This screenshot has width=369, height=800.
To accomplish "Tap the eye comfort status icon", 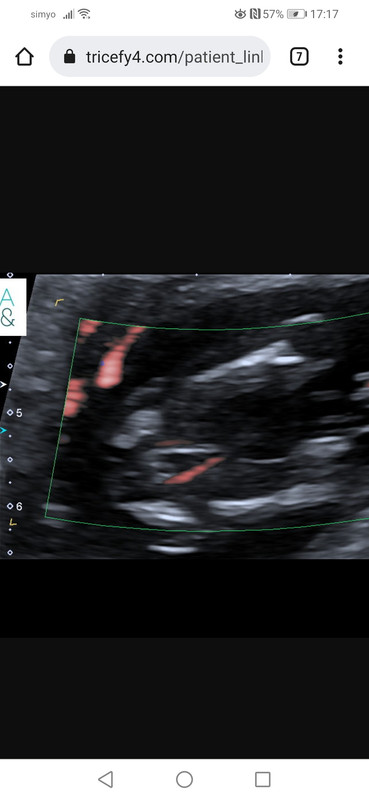I will [x=240, y=14].
